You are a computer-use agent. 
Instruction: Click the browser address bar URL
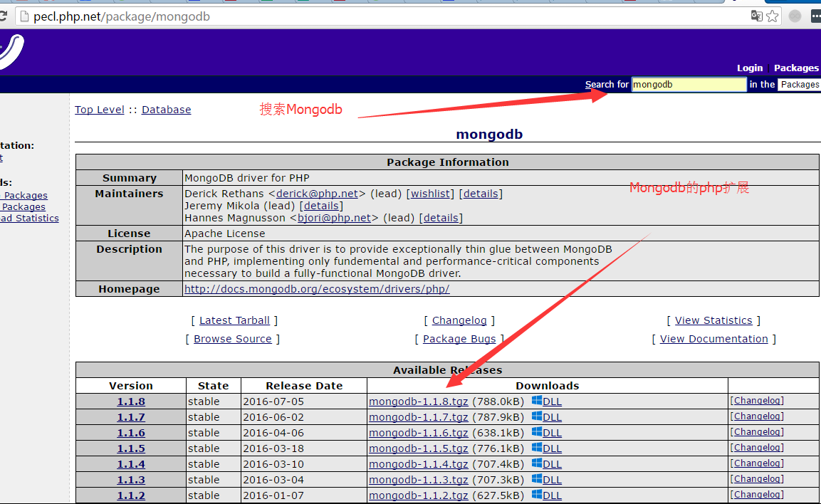(x=122, y=17)
